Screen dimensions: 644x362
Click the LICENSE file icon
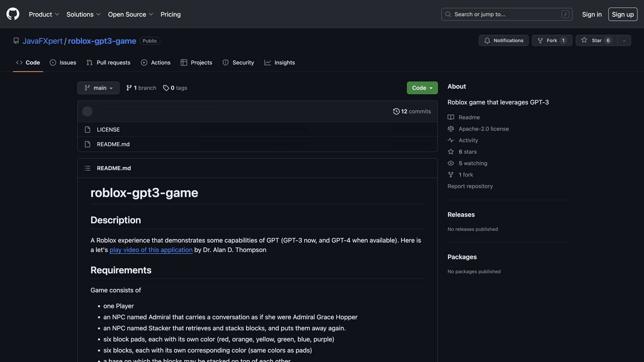click(x=88, y=129)
